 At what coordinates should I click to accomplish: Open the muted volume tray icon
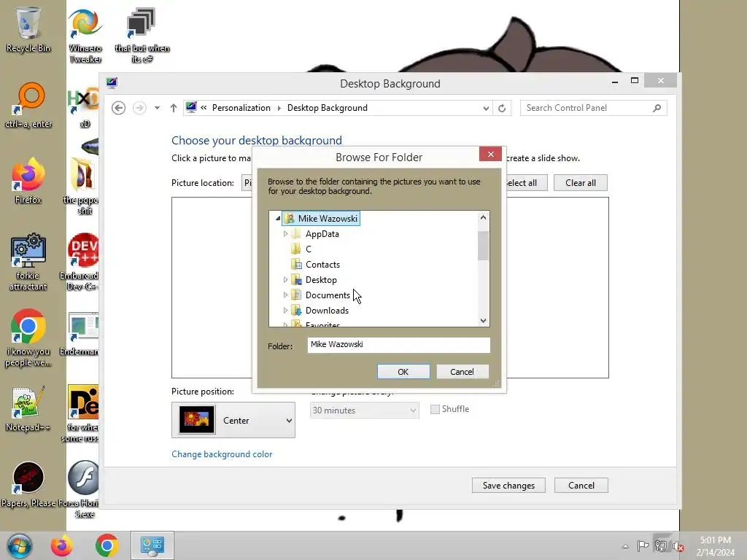coord(678,546)
